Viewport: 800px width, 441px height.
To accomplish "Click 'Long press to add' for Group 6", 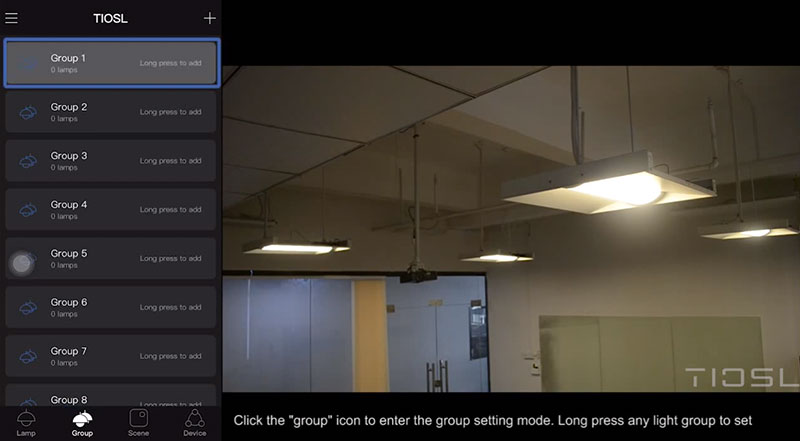I will (170, 307).
